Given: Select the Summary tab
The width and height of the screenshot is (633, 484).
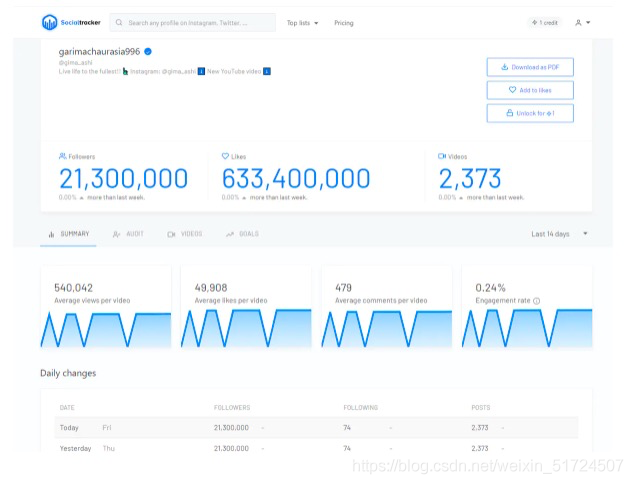Looking at the screenshot, I should pos(68,234).
